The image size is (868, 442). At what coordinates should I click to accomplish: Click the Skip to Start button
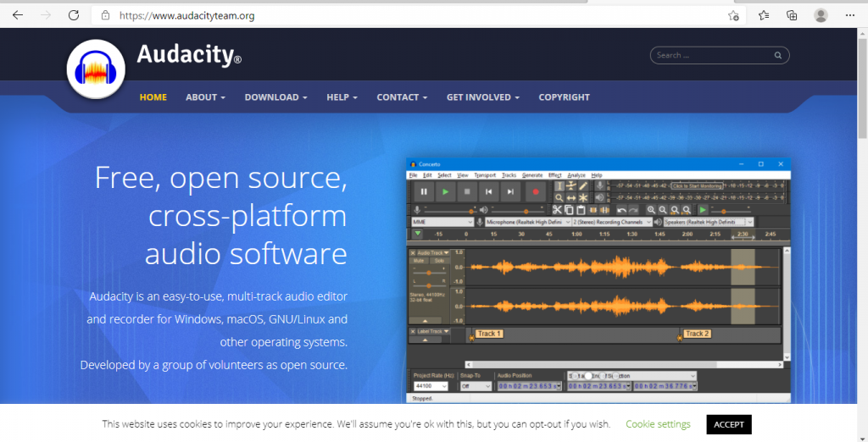(489, 192)
